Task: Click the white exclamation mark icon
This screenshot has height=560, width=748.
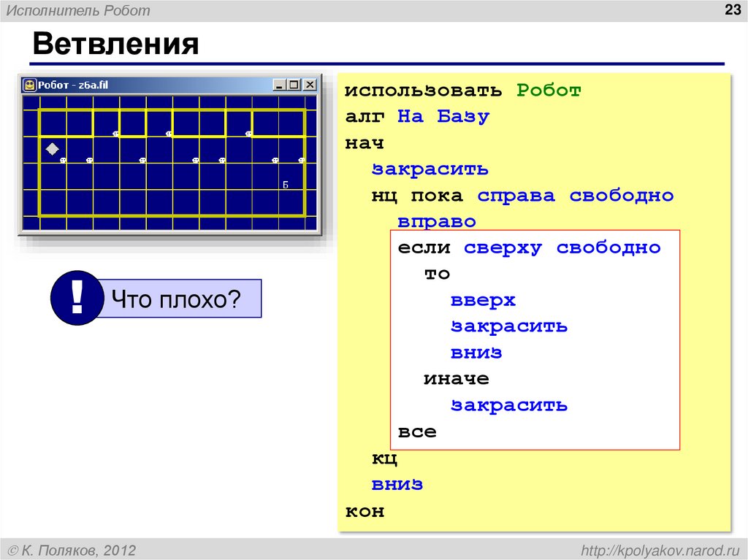Action: (76, 297)
